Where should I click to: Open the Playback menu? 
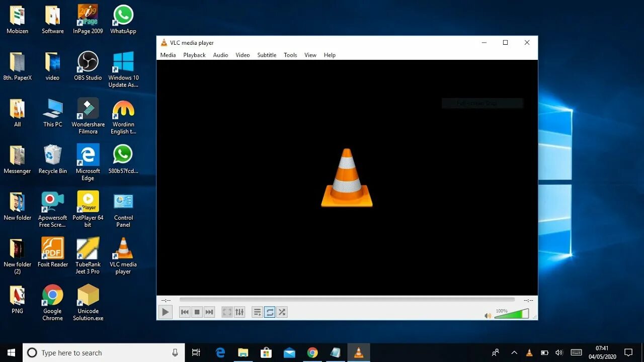(194, 55)
